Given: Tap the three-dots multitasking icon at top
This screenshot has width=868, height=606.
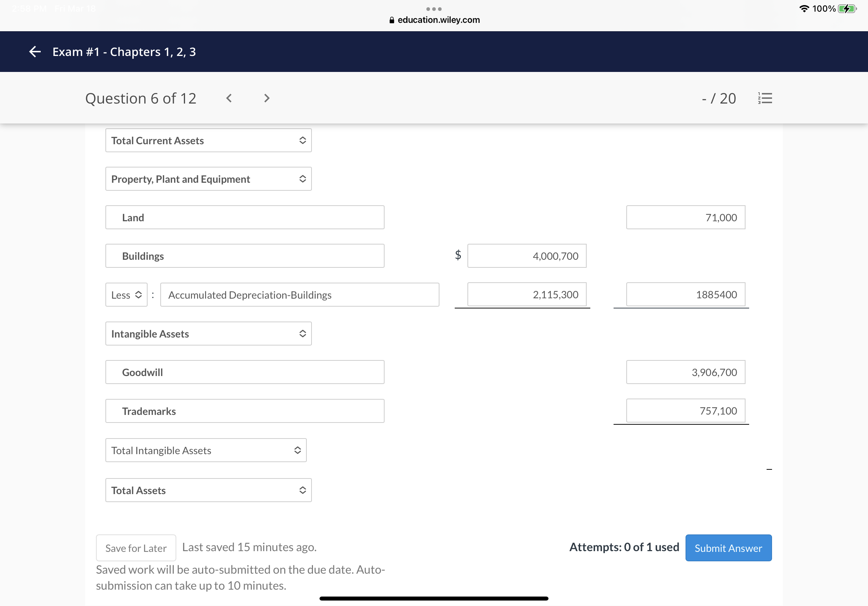Looking at the screenshot, I should coord(434,9).
